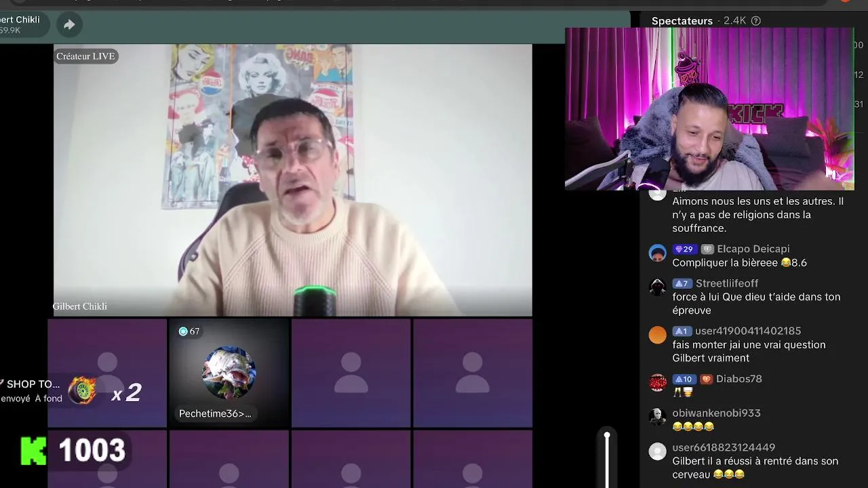Click the heart badge before Diabos78

(x=706, y=379)
